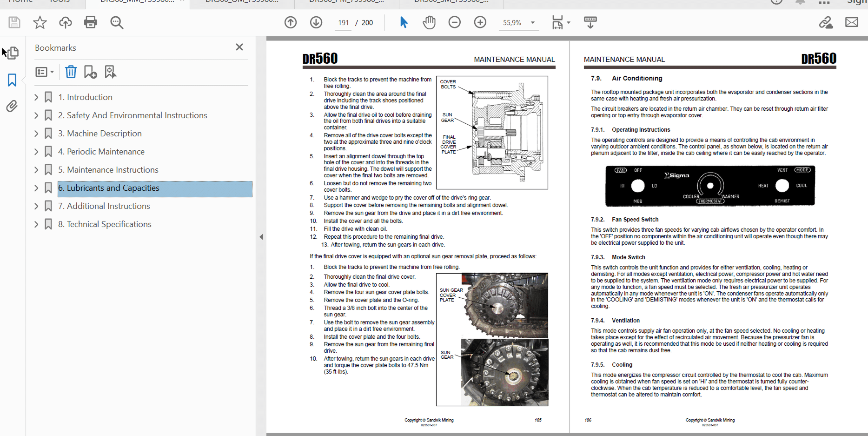Add file to starred favorites

pos(40,22)
